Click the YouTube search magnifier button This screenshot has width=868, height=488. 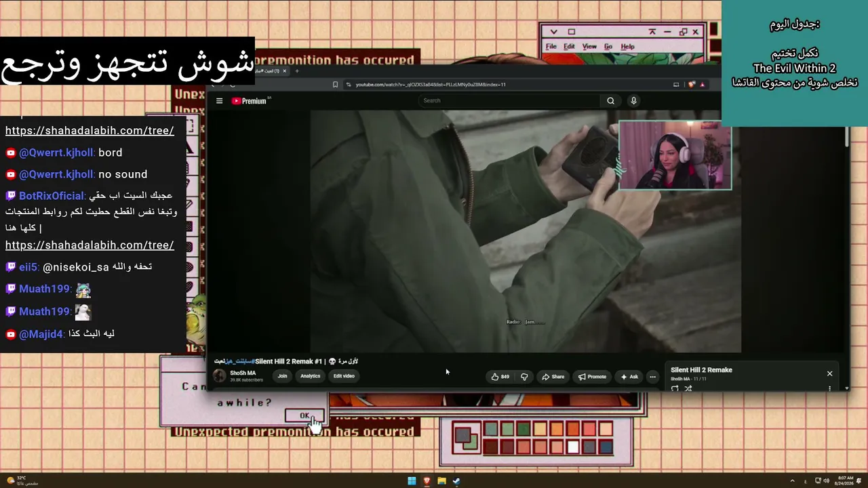[610, 101]
